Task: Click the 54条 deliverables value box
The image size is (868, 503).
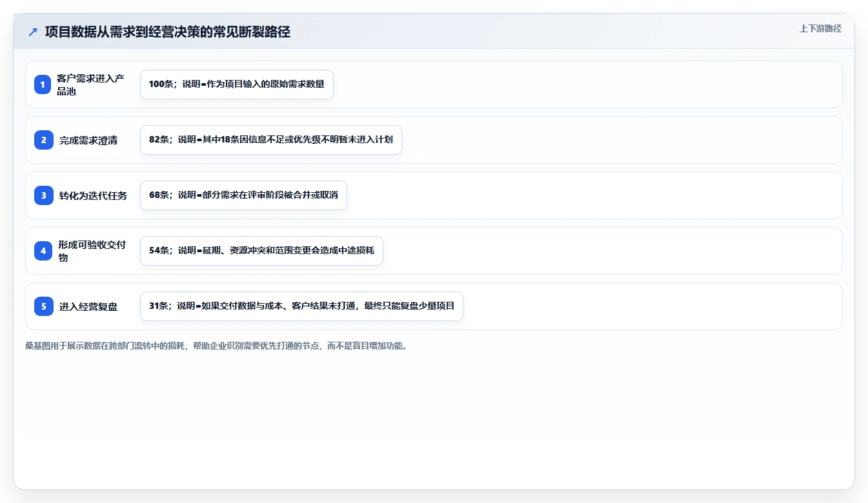Action: (x=261, y=251)
